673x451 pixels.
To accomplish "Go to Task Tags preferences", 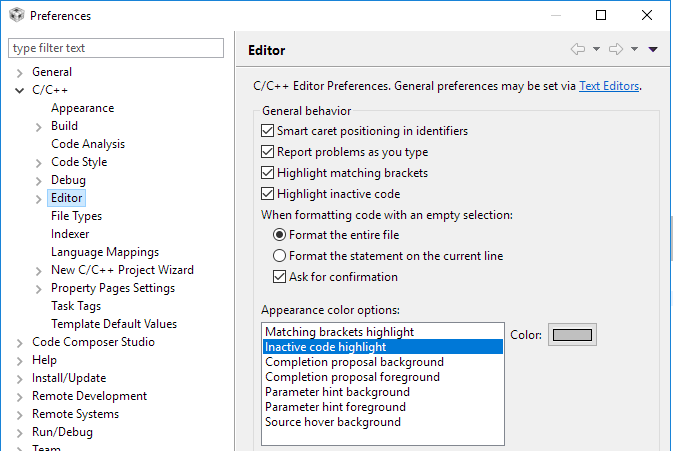I will pyautogui.click(x=76, y=306).
